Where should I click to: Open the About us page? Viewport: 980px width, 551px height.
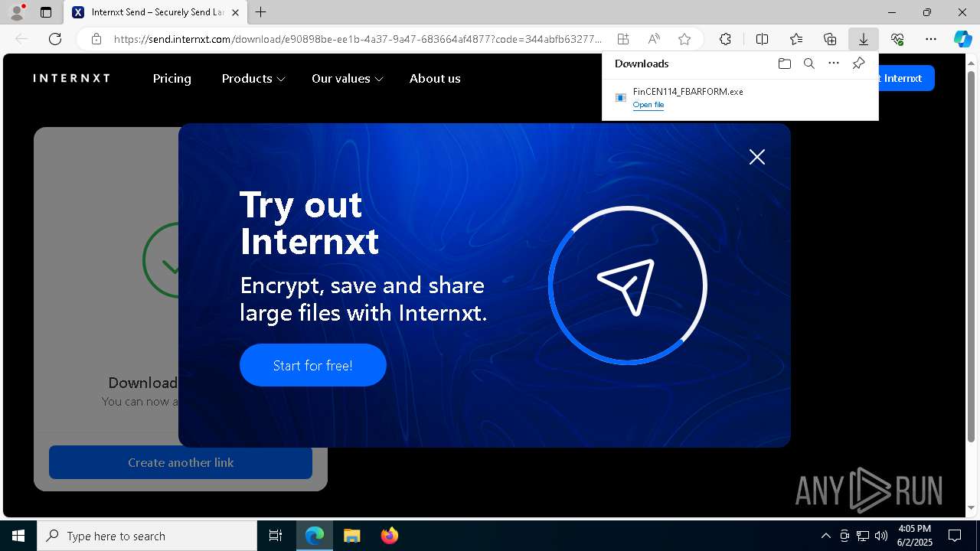click(435, 78)
